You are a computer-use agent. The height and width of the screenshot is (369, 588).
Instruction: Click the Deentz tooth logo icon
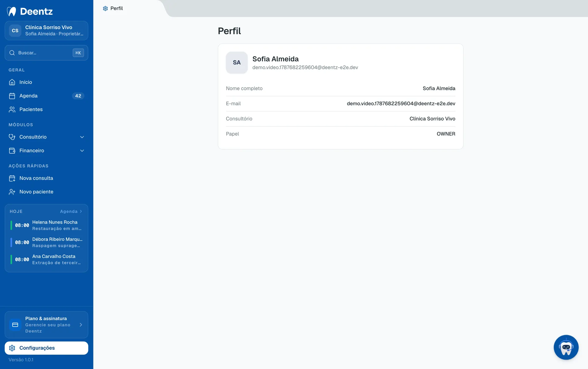coord(12,11)
